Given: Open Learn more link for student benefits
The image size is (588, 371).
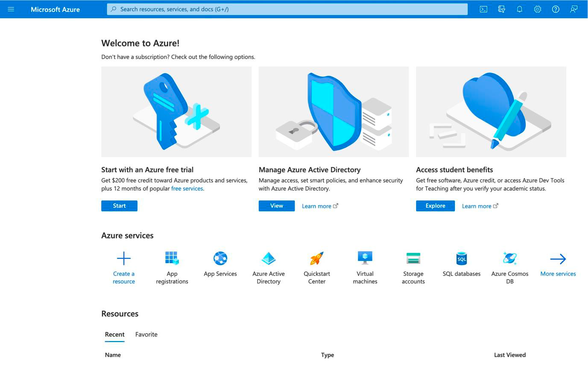Looking at the screenshot, I should 477,206.
